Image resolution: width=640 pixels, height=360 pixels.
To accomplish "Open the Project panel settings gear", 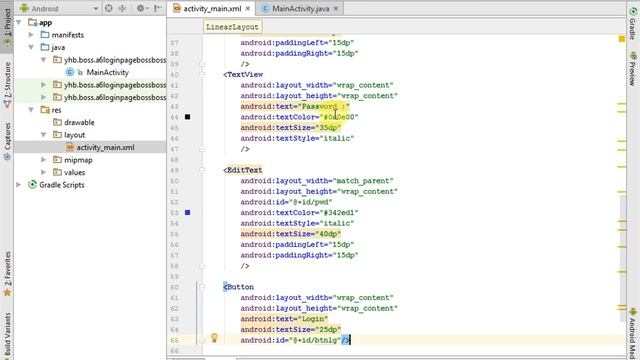I will 141,8.
